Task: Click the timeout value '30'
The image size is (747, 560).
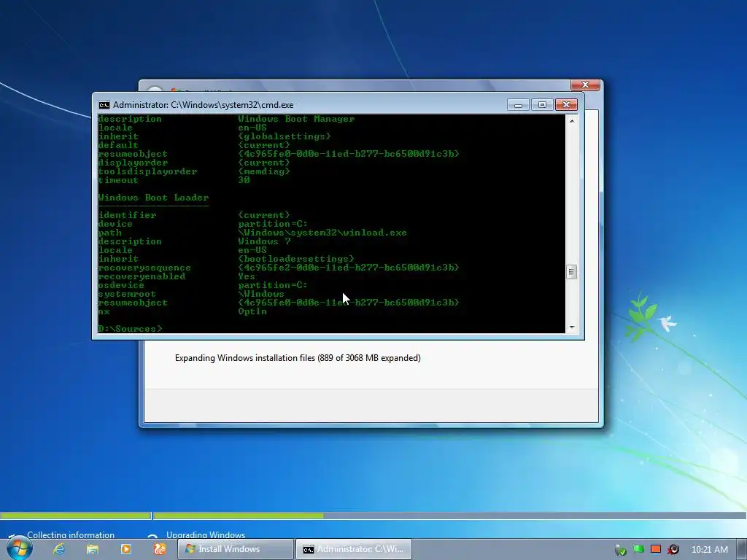Action: [244, 180]
